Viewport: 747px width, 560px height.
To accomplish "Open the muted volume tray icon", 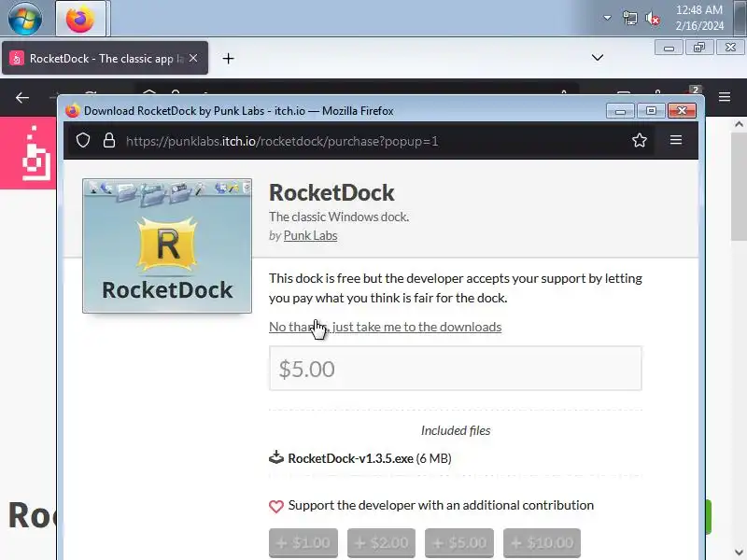I will 653,18.
